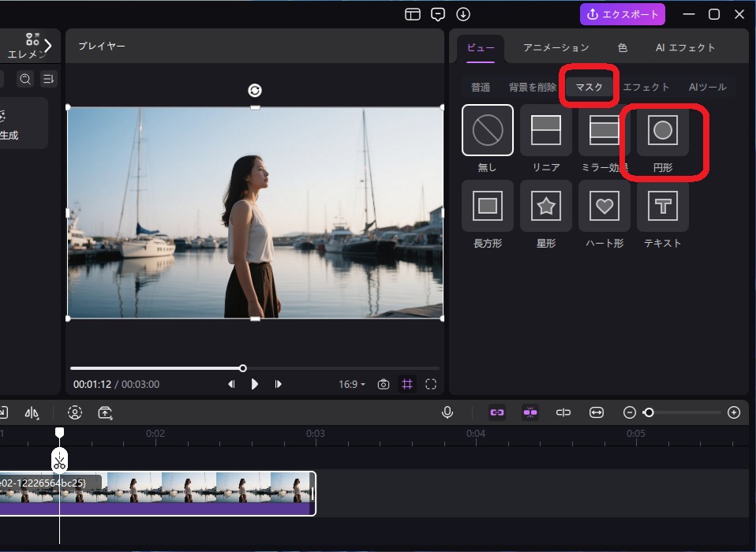This screenshot has width=756, height=552.
Task: Apply the heart-shaped (ハート形) mask
Action: 604,207
